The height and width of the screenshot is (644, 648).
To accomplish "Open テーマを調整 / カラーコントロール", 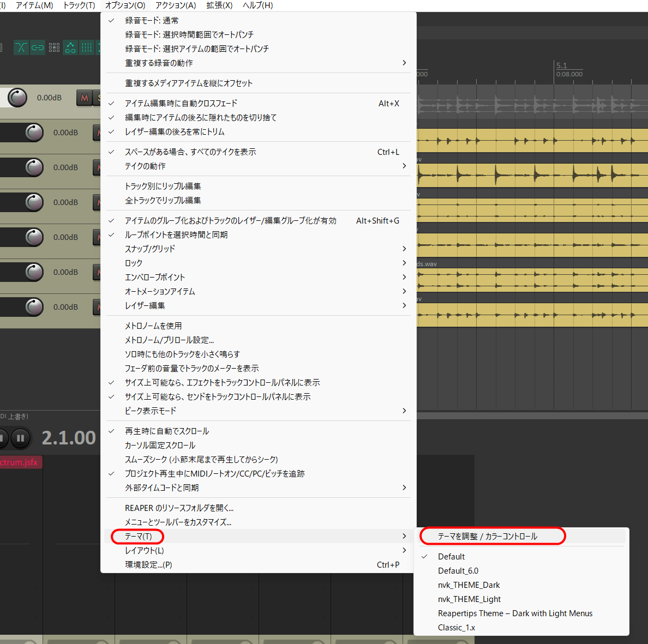I will (488, 537).
